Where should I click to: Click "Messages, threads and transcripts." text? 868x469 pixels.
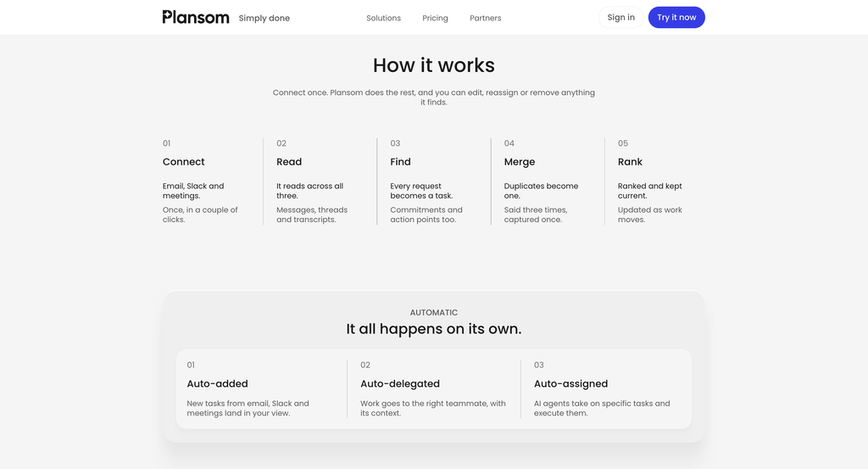coord(312,215)
